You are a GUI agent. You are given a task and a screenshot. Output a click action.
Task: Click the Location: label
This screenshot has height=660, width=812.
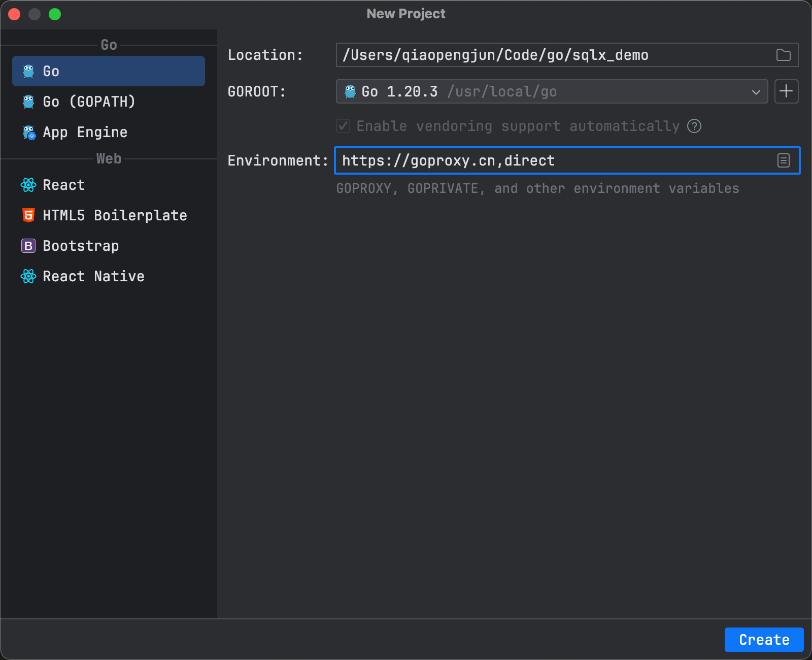click(265, 55)
